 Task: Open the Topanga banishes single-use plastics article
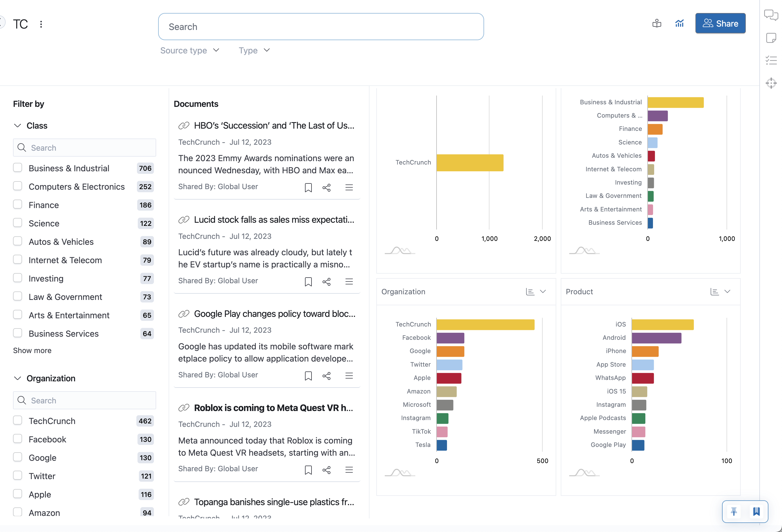point(274,502)
